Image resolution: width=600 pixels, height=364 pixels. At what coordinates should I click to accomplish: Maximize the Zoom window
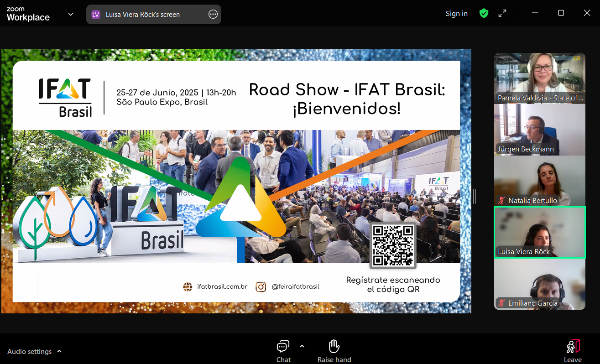point(561,13)
